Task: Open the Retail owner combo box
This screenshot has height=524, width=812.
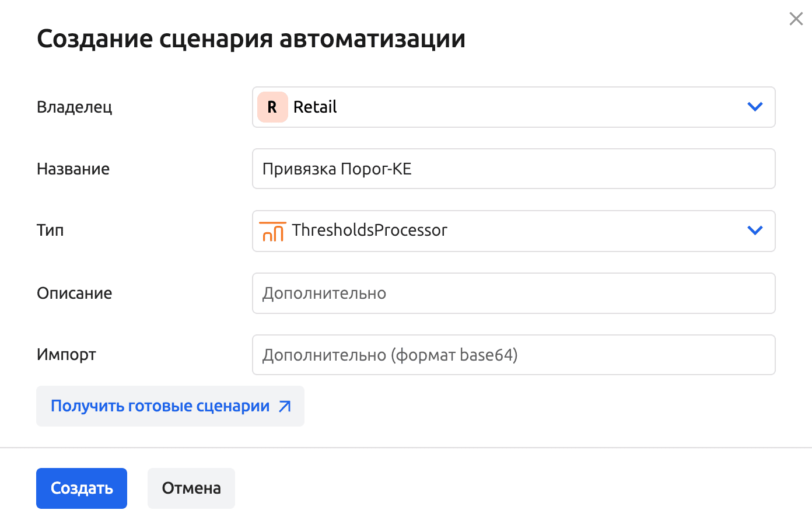Action: pyautogui.click(x=513, y=107)
